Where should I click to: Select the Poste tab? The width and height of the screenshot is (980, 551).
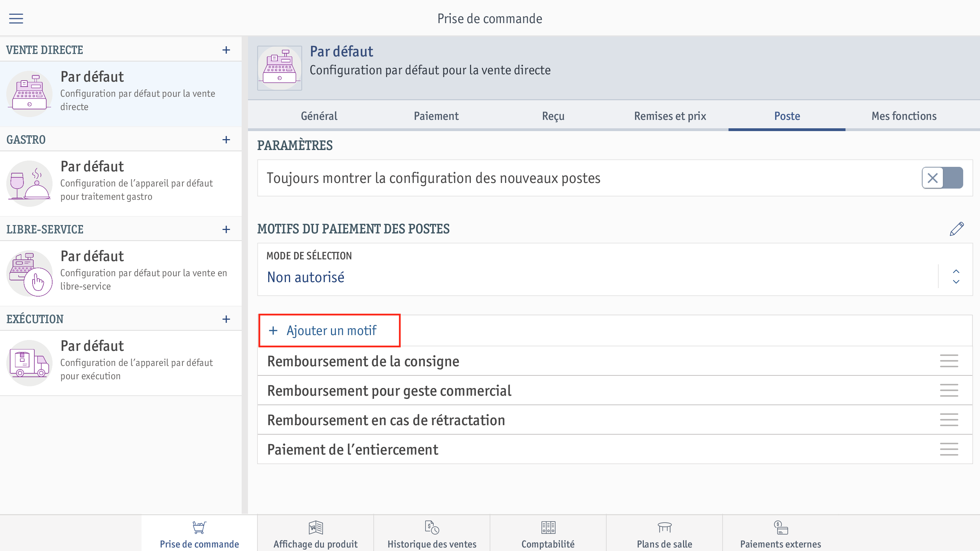tap(787, 116)
